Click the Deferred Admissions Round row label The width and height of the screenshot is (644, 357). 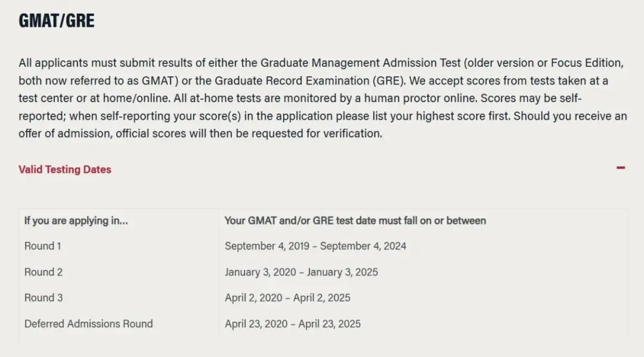point(88,324)
